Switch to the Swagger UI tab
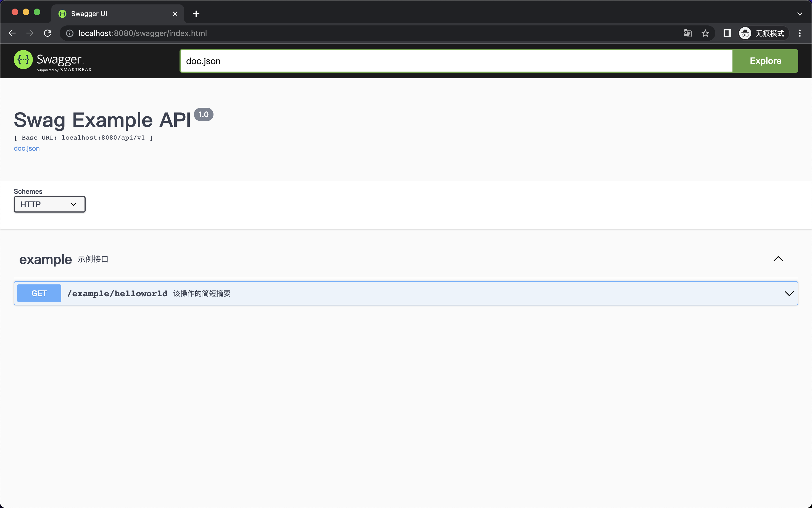This screenshot has width=812, height=508. (x=101, y=14)
